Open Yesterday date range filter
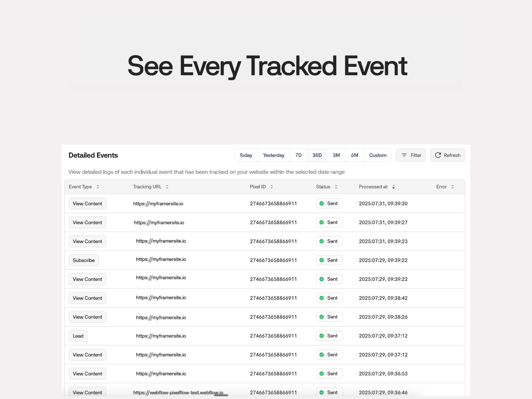 pyautogui.click(x=273, y=155)
